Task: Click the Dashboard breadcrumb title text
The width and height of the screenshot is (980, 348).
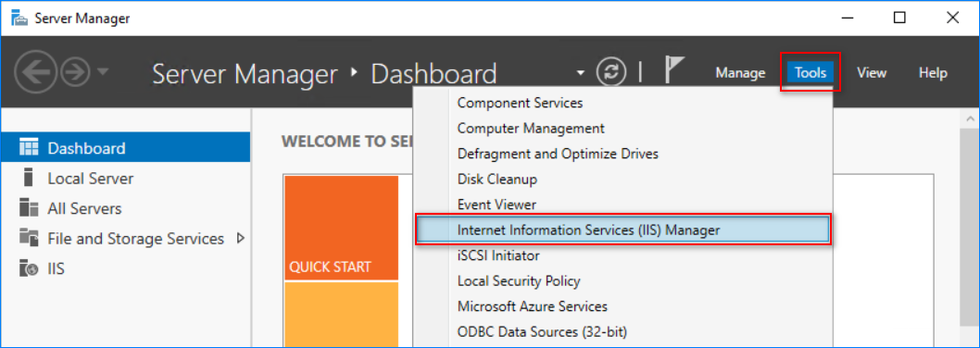Action: click(433, 73)
